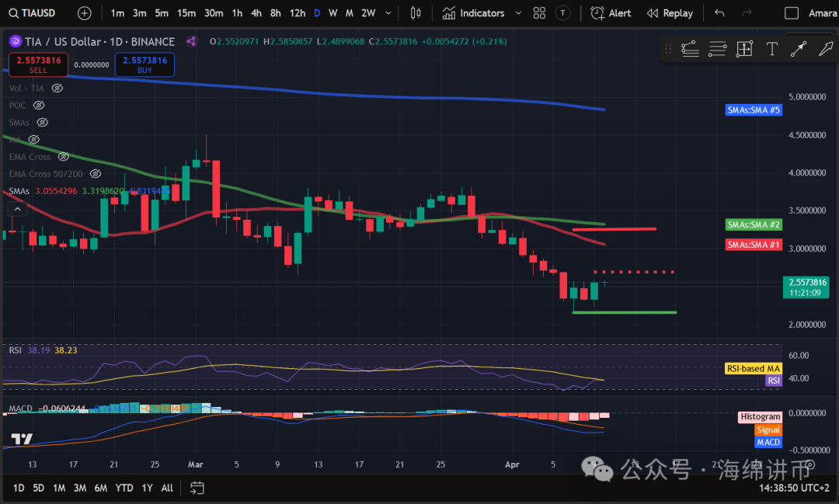Click the red horizontal resistance line
This screenshot has height=504, width=839.
coord(614,229)
